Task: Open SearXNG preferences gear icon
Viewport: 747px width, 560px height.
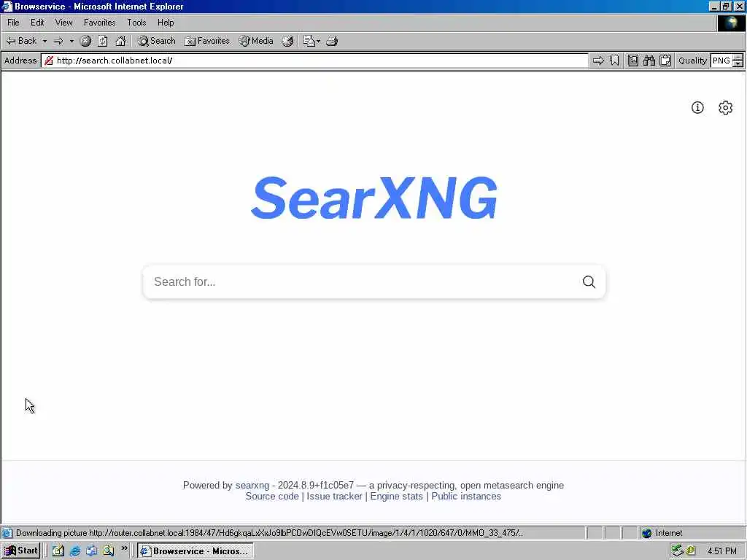Action: tap(726, 108)
